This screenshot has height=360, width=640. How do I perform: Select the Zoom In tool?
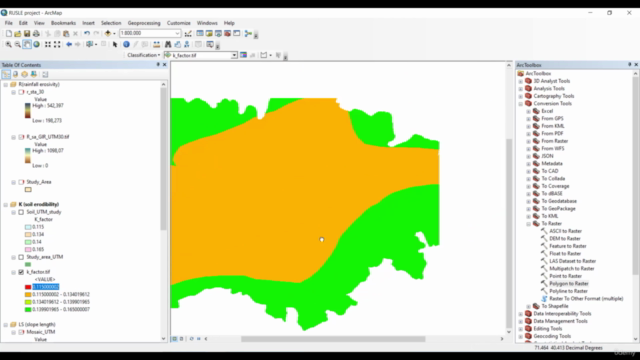(x=8, y=44)
